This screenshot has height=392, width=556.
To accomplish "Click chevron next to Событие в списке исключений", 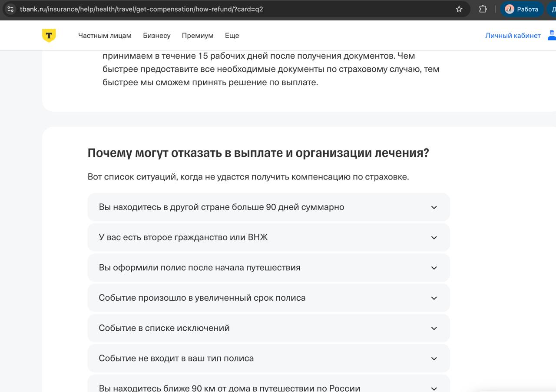I will tap(434, 328).
